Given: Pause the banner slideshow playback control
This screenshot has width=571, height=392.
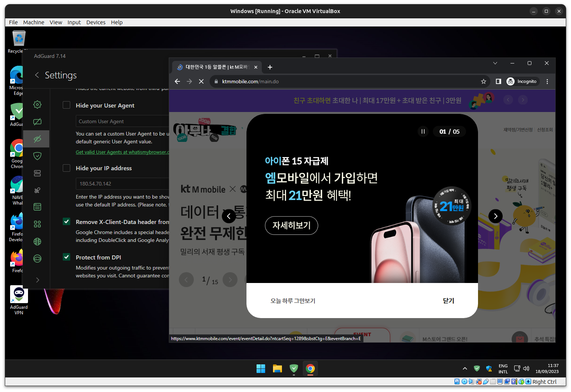Looking at the screenshot, I should (423, 131).
